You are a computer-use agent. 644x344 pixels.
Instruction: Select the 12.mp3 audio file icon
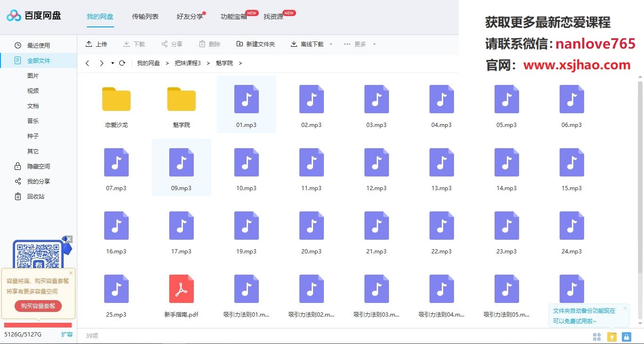tap(377, 162)
